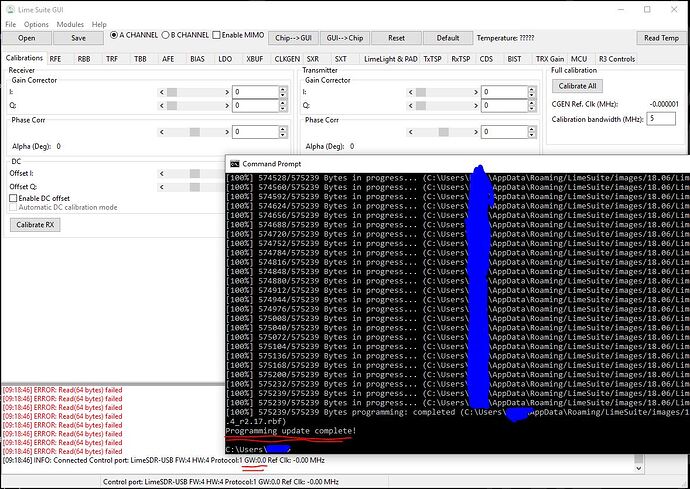Select the Calibrations tab
The height and width of the screenshot is (489, 690).
[24, 58]
